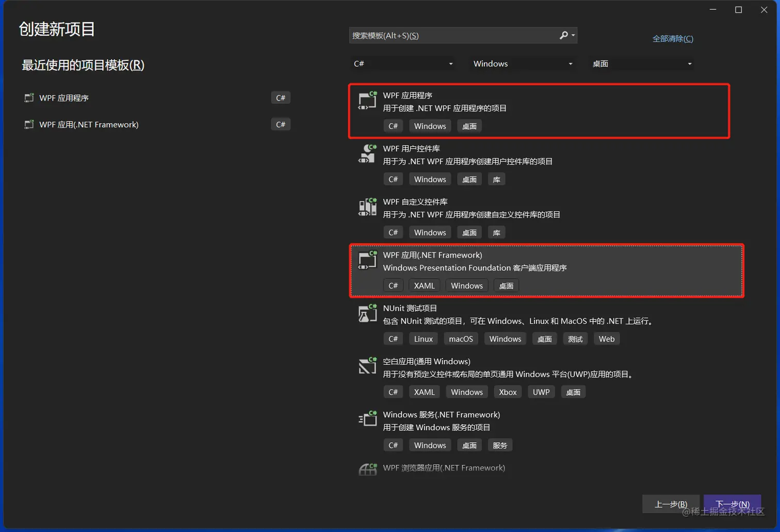Click the WPF 浏览器应用 globe icon
This screenshot has width=780, height=532.
[367, 469]
